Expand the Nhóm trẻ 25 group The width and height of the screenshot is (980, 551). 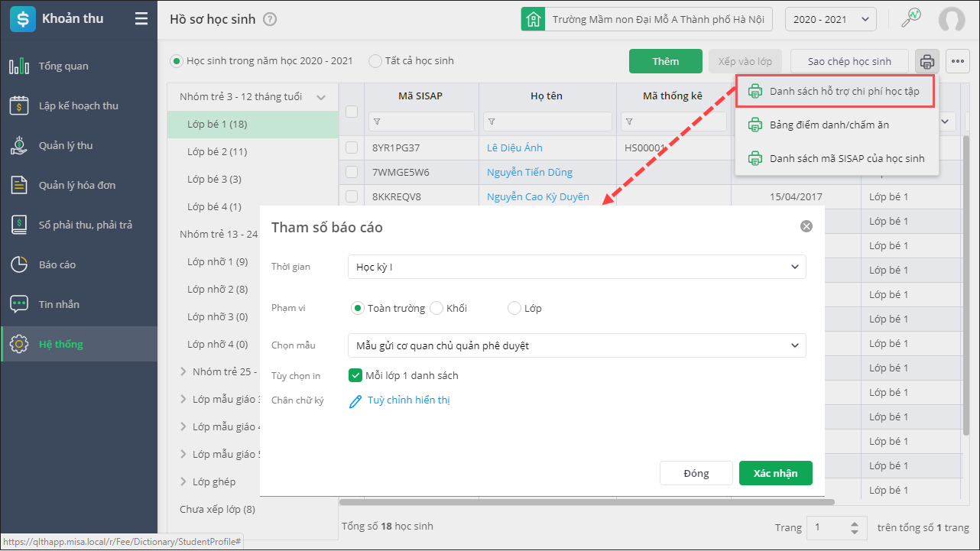pos(183,371)
